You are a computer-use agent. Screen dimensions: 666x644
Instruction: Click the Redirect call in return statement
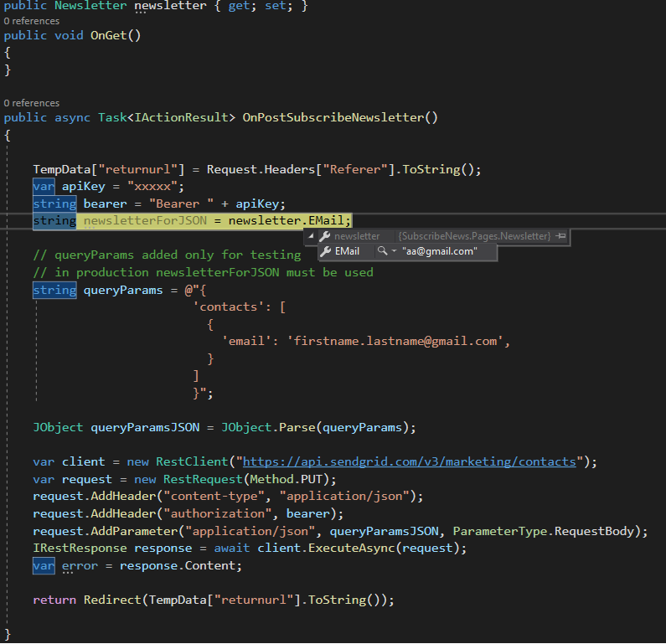click(112, 600)
